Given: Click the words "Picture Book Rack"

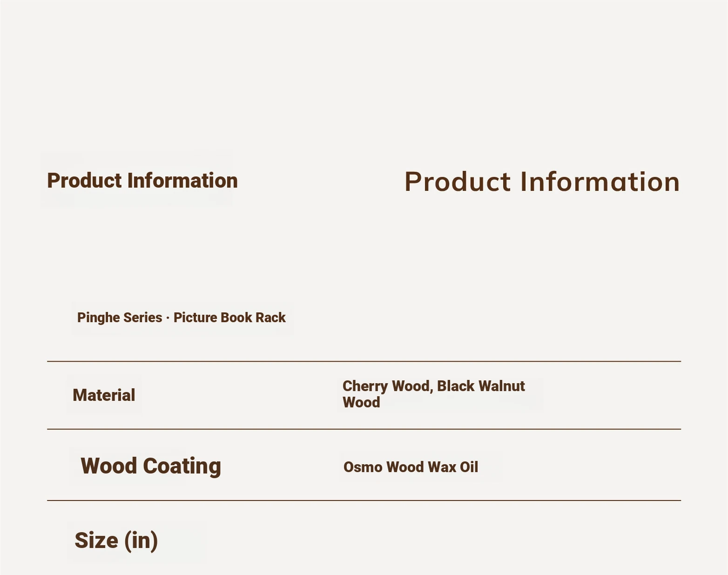Looking at the screenshot, I should coord(229,318).
